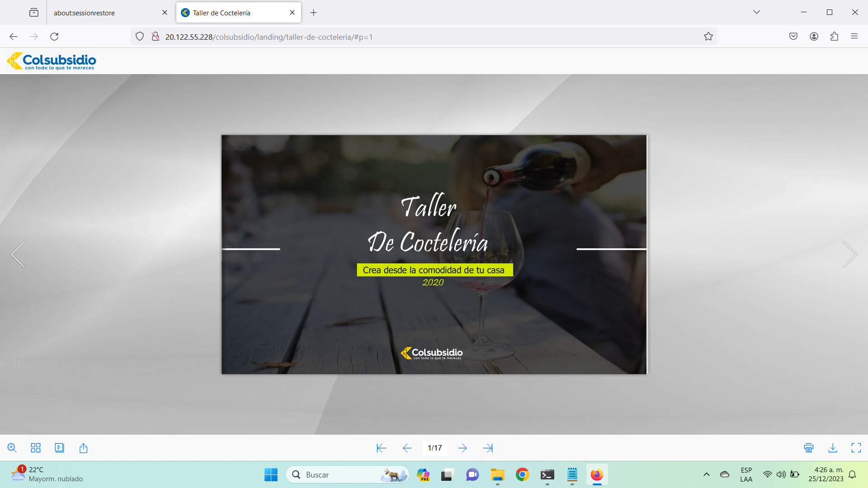Open the Firefox account menu
This screenshot has height=488, width=868.
814,37
